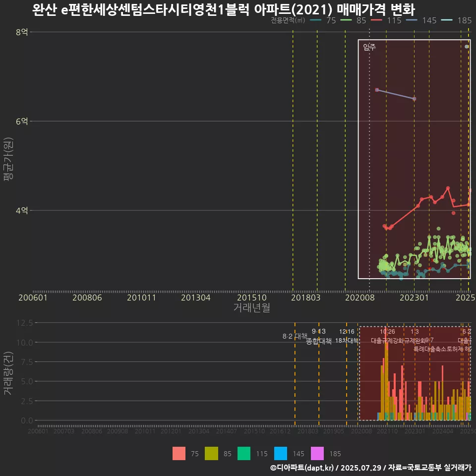Image resolution: width=476 pixels, height=476 pixels.
Task: Click the last data point of the 145㎡ line
Action: 415,99
